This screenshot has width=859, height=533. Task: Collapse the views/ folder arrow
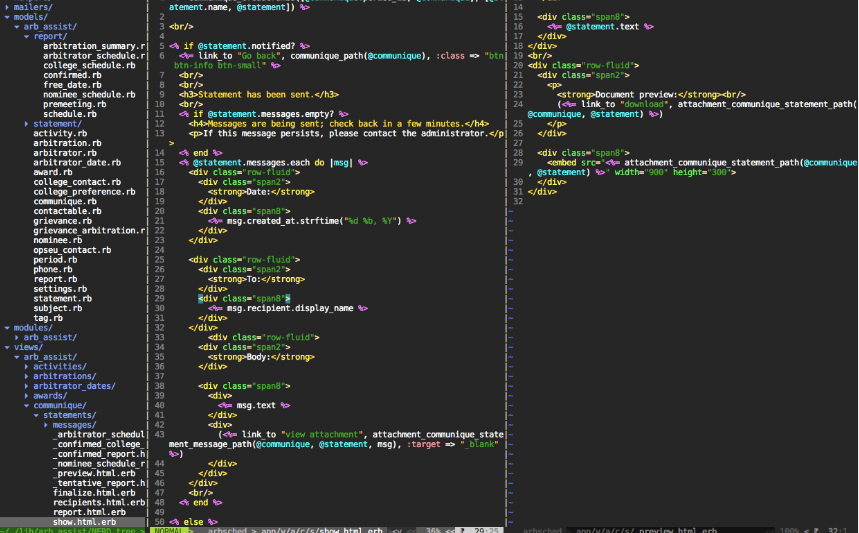coord(7,347)
